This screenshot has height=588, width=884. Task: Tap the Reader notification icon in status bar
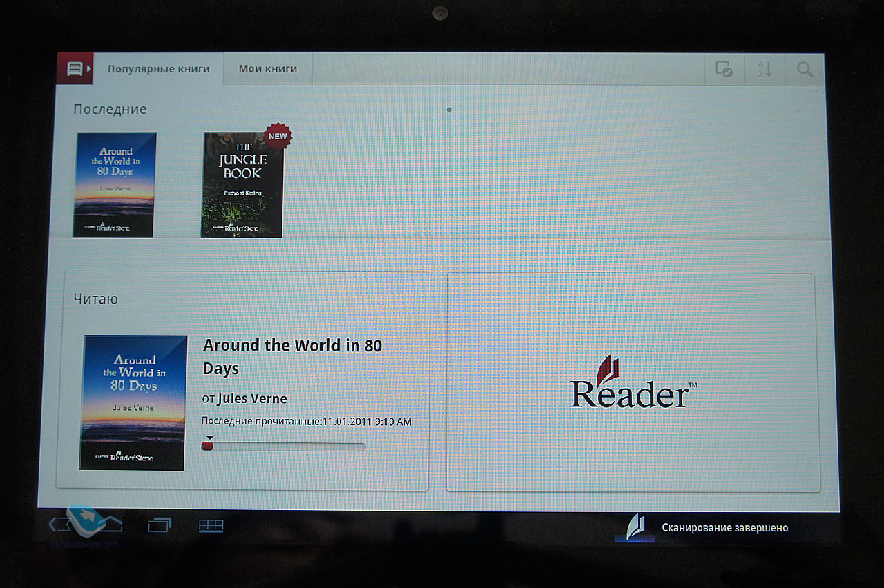pos(635,527)
